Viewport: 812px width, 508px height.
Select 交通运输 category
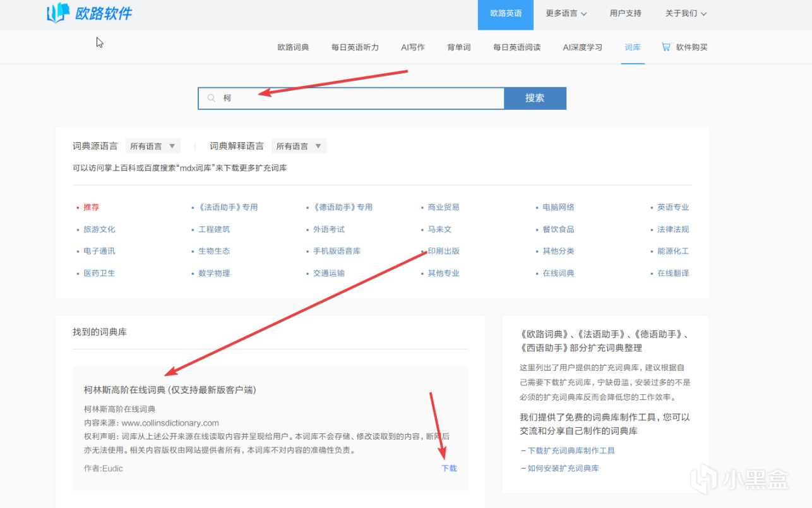(x=330, y=273)
